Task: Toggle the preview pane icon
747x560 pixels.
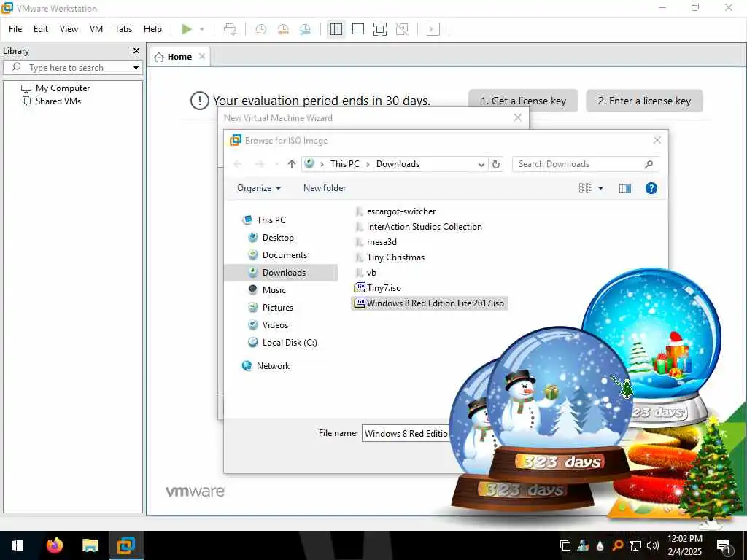Action: pyautogui.click(x=625, y=188)
